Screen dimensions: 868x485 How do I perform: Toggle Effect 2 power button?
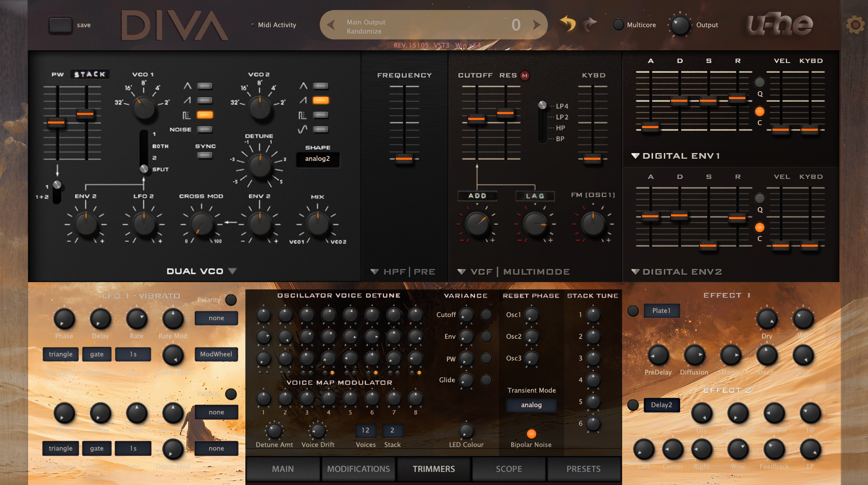pyautogui.click(x=633, y=405)
